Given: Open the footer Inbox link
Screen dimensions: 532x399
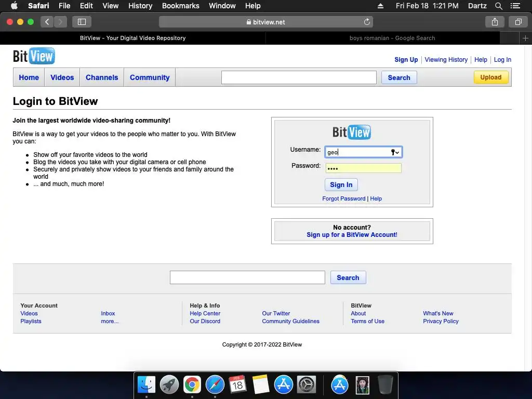Looking at the screenshot, I should pyautogui.click(x=108, y=313).
